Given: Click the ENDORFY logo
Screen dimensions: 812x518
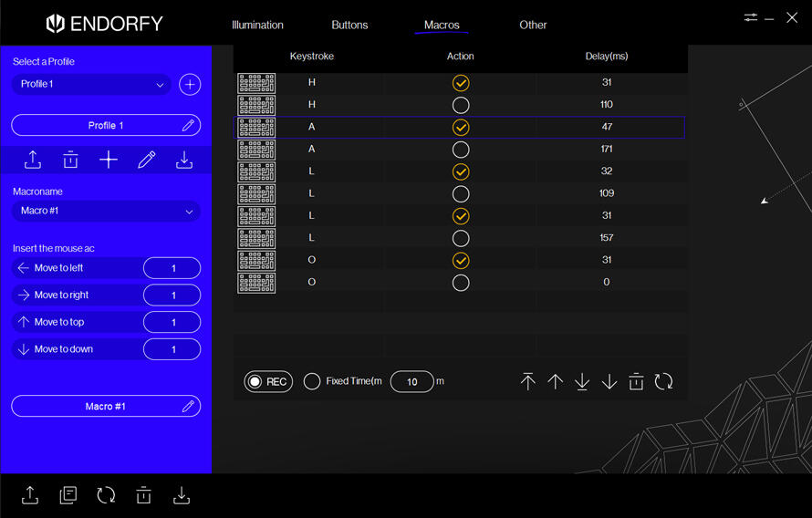Looking at the screenshot, I should click(x=105, y=24).
